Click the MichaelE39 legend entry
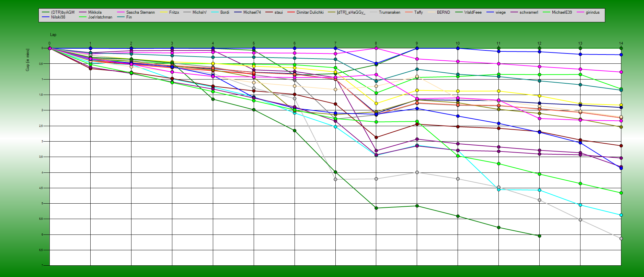The height and width of the screenshot is (277, 644). [562, 12]
